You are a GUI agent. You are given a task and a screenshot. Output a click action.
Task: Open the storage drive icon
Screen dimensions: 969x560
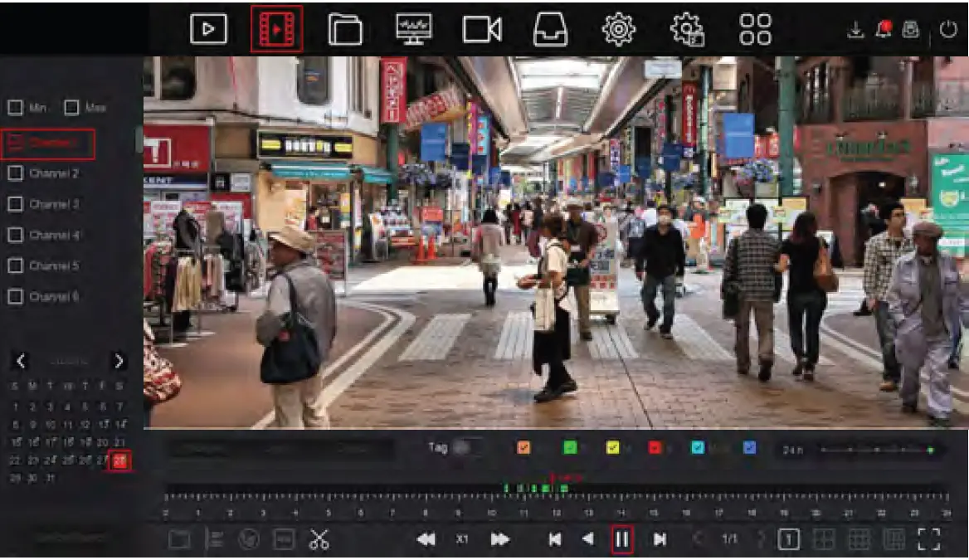coord(550,29)
